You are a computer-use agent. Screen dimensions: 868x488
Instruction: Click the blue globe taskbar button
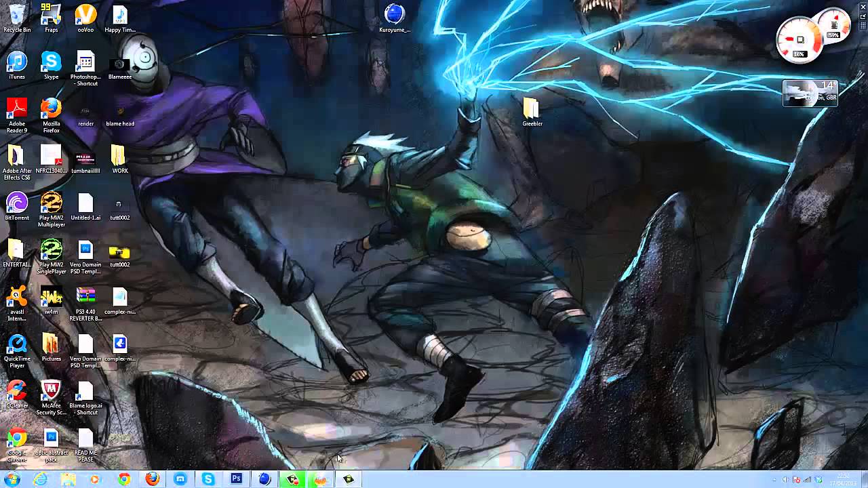[264, 479]
